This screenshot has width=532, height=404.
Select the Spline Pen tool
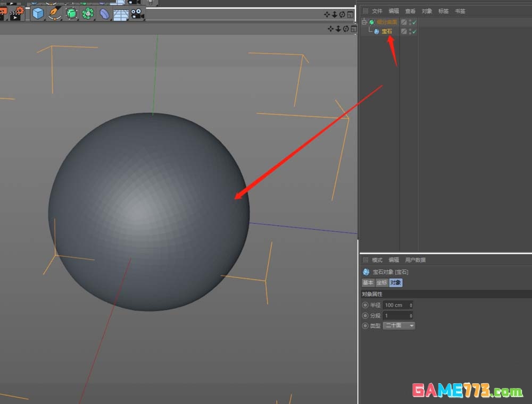click(55, 13)
